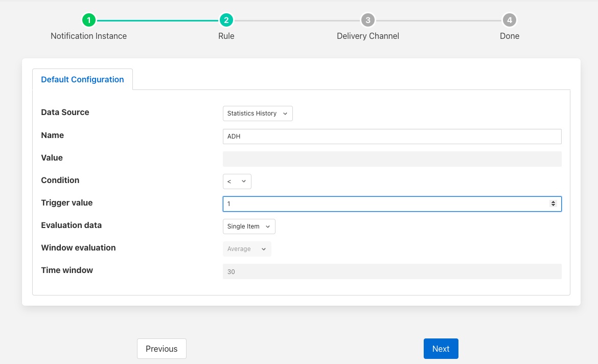Screen dimensions: 598x364
Task: Open the Evaluation data dropdown
Action: 249,226
